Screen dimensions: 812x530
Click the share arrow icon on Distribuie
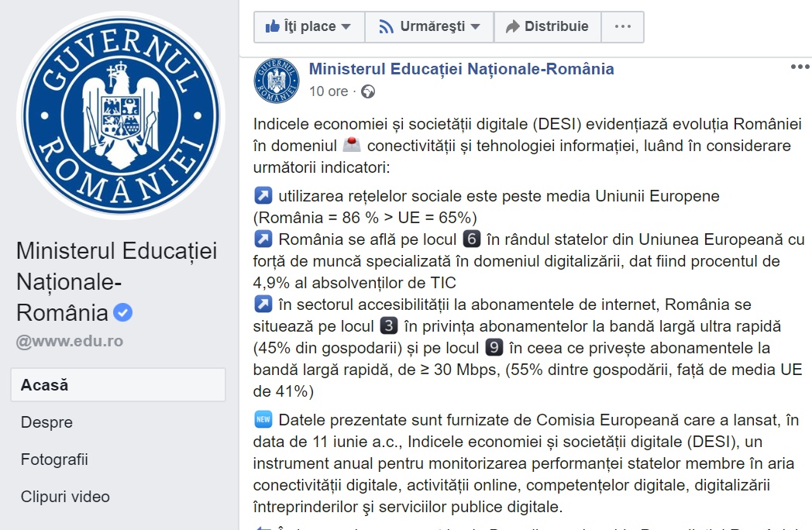(x=513, y=26)
